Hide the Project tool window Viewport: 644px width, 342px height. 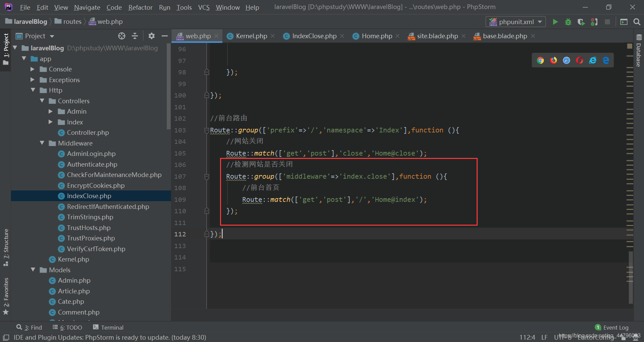click(164, 36)
